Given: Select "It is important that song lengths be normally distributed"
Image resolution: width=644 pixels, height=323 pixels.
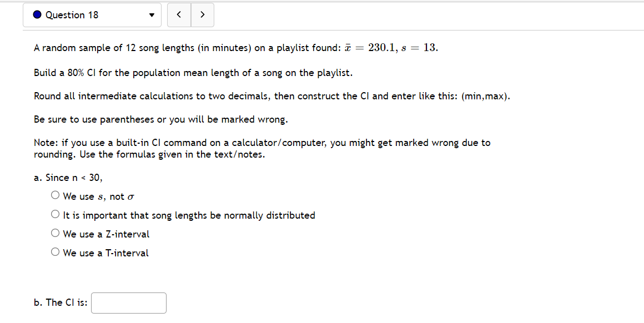Looking at the screenshot, I should [x=55, y=213].
